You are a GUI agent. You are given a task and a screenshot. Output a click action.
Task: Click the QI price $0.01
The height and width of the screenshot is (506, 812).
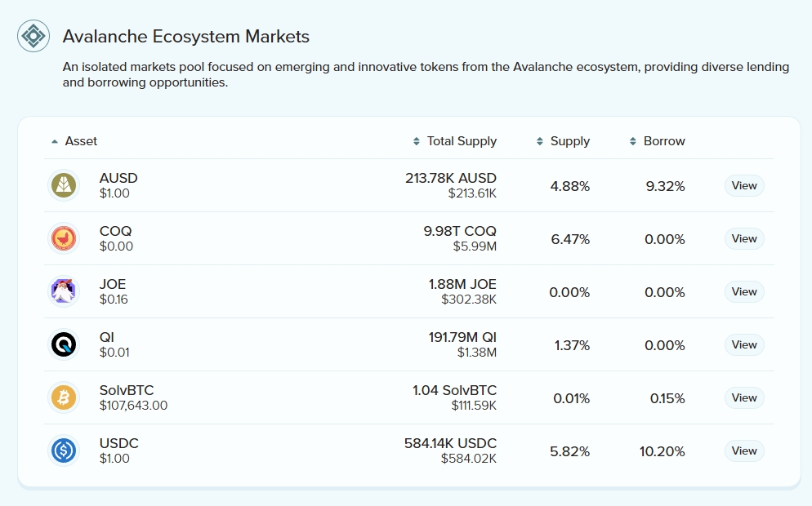click(x=114, y=353)
